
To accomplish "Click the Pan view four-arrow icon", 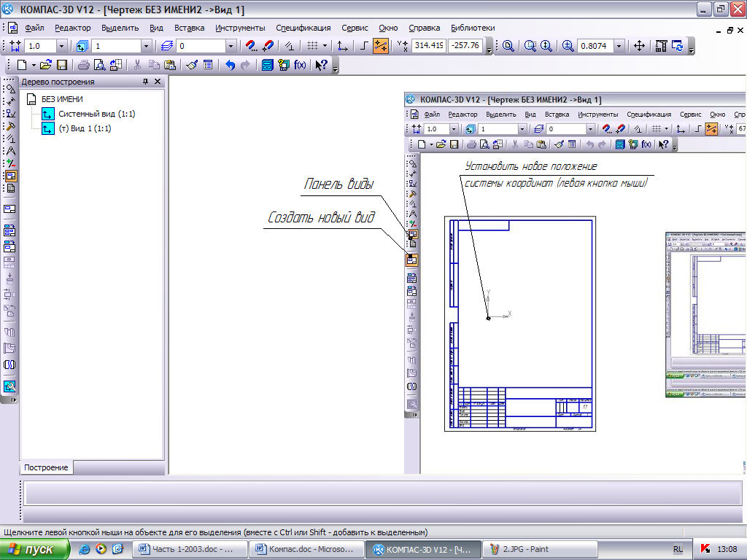I will [x=639, y=46].
